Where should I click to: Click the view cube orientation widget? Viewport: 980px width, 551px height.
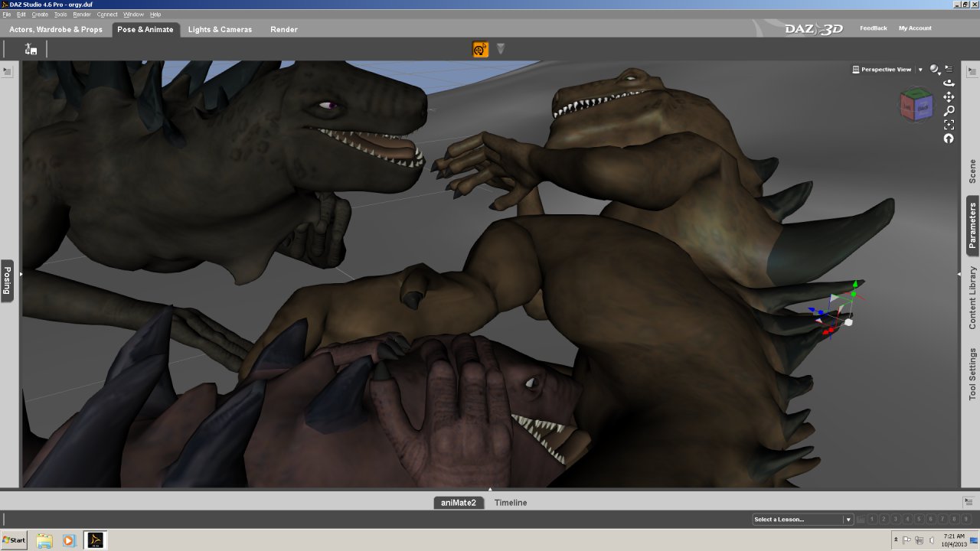tap(916, 104)
